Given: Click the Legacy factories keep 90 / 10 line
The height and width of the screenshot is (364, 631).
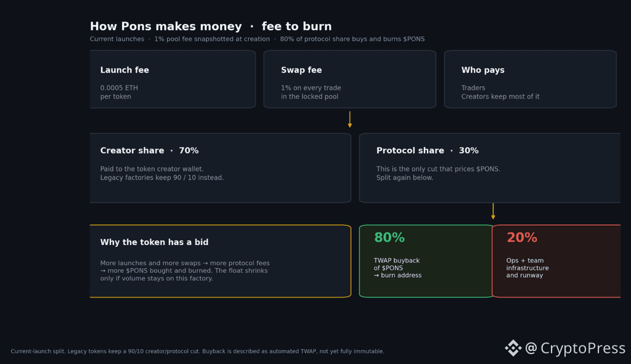Looking at the screenshot, I should 162,177.
